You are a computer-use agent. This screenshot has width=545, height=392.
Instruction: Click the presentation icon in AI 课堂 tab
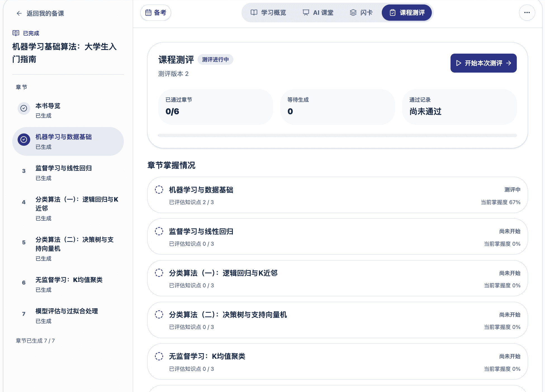pyautogui.click(x=306, y=13)
